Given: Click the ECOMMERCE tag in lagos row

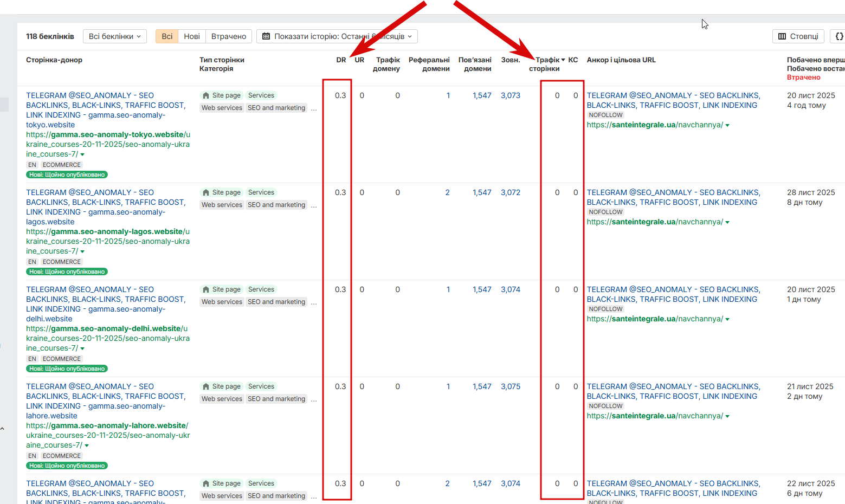Looking at the screenshot, I should [x=62, y=262].
